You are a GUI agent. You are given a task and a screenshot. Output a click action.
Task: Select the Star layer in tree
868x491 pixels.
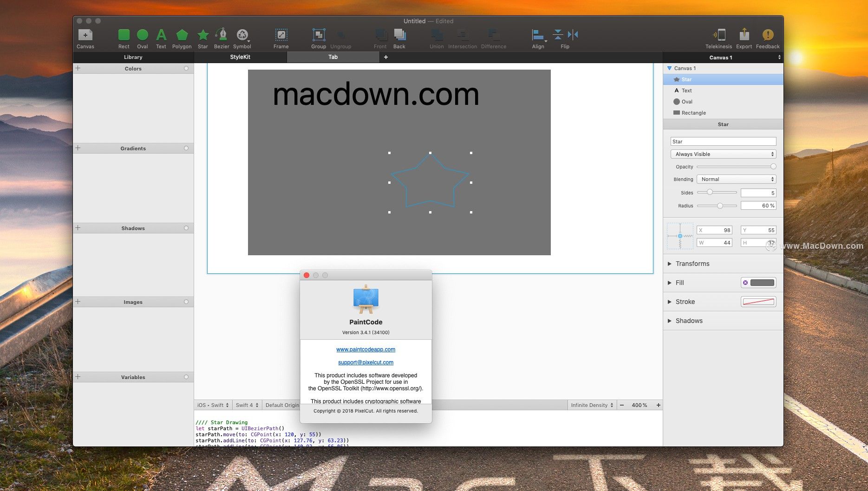click(723, 79)
